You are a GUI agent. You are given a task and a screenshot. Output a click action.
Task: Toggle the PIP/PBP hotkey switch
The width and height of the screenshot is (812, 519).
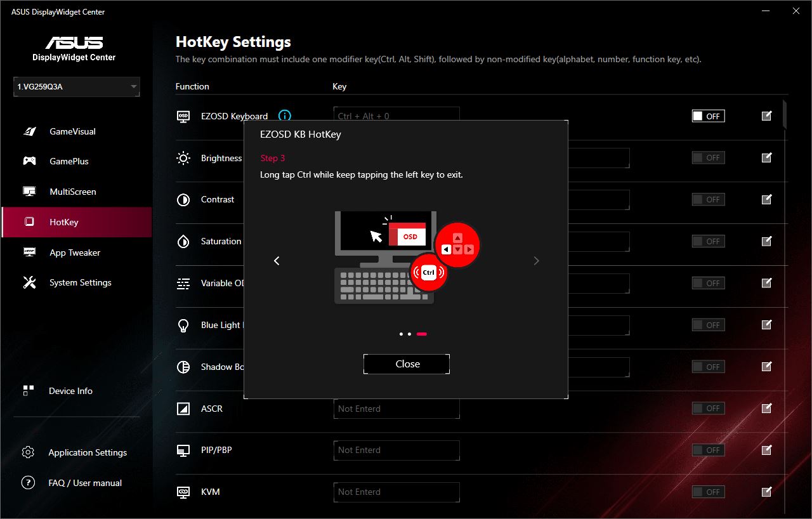(x=708, y=450)
